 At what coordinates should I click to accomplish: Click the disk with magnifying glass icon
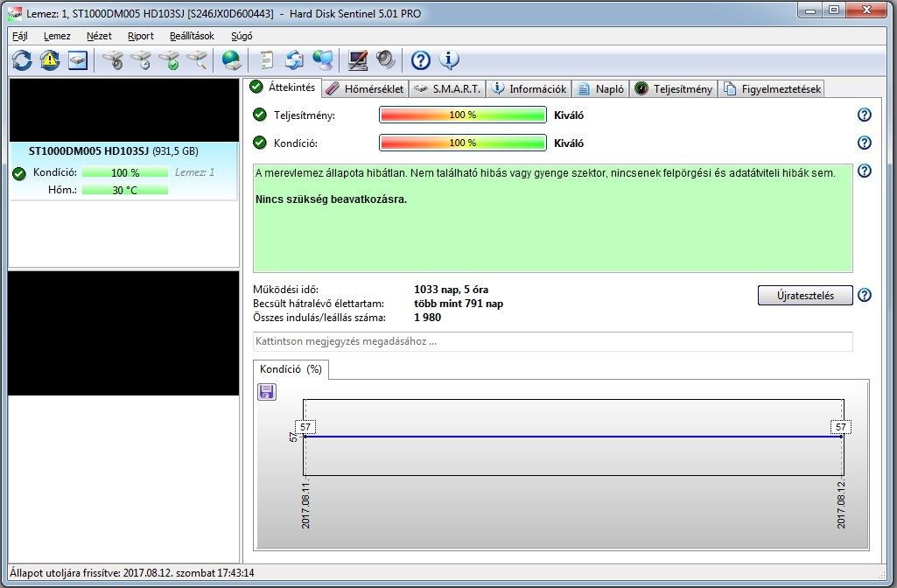pyautogui.click(x=198, y=60)
